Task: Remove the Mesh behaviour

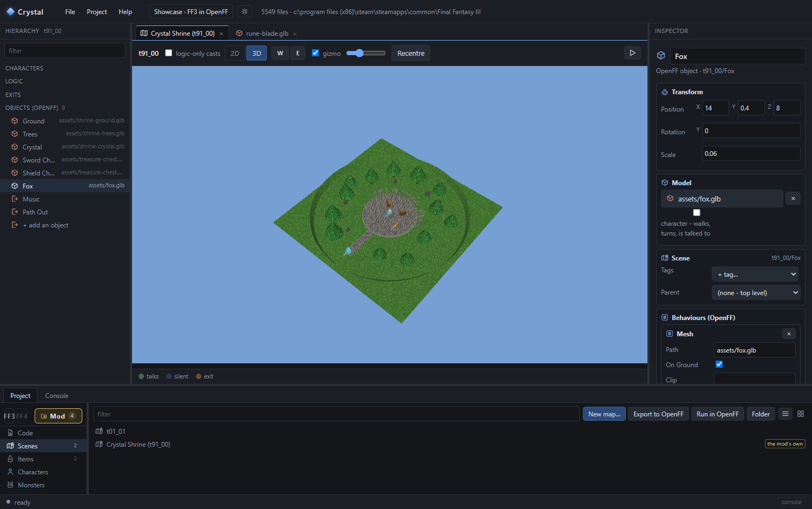Action: pyautogui.click(x=789, y=334)
